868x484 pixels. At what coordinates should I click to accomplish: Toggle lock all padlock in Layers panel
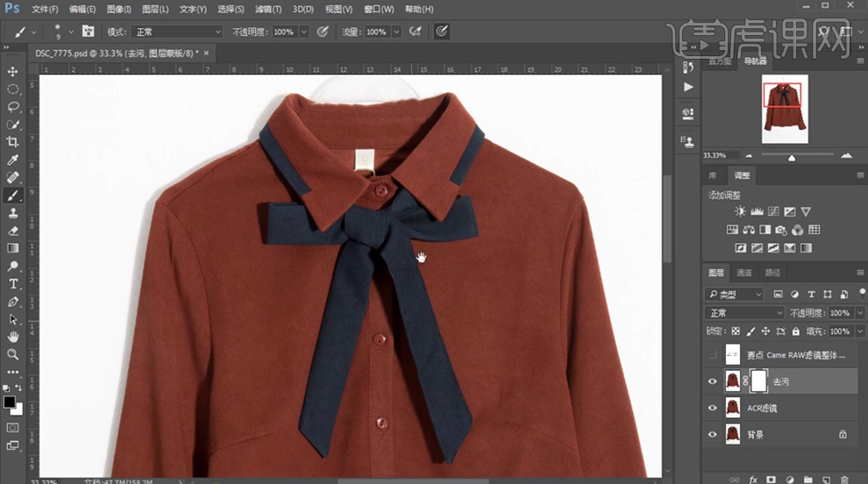(x=795, y=331)
